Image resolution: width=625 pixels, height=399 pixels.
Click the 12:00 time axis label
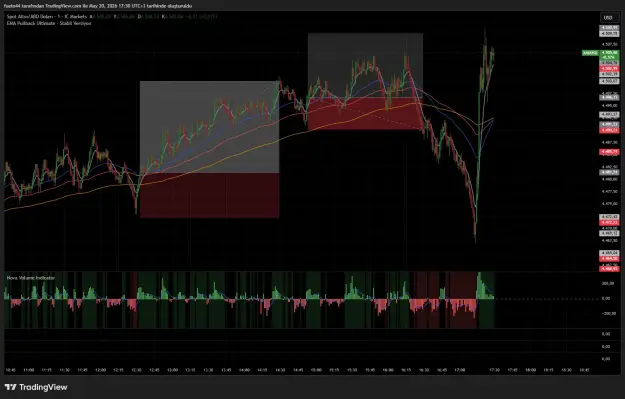100,370
